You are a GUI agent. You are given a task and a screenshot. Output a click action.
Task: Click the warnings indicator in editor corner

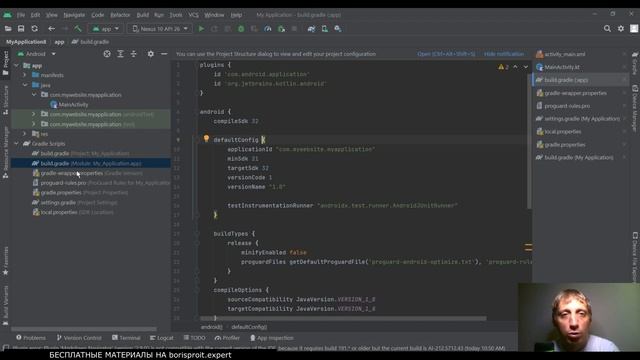click(503, 67)
